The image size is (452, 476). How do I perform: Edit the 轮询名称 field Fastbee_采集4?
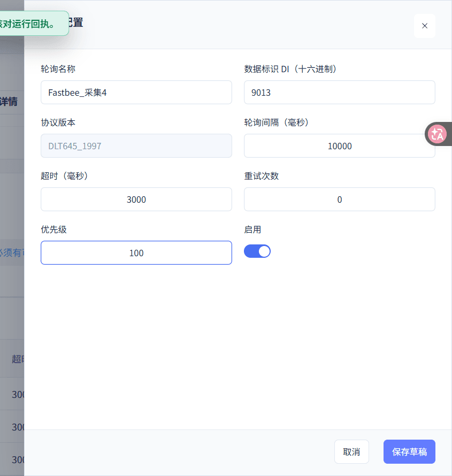(136, 93)
